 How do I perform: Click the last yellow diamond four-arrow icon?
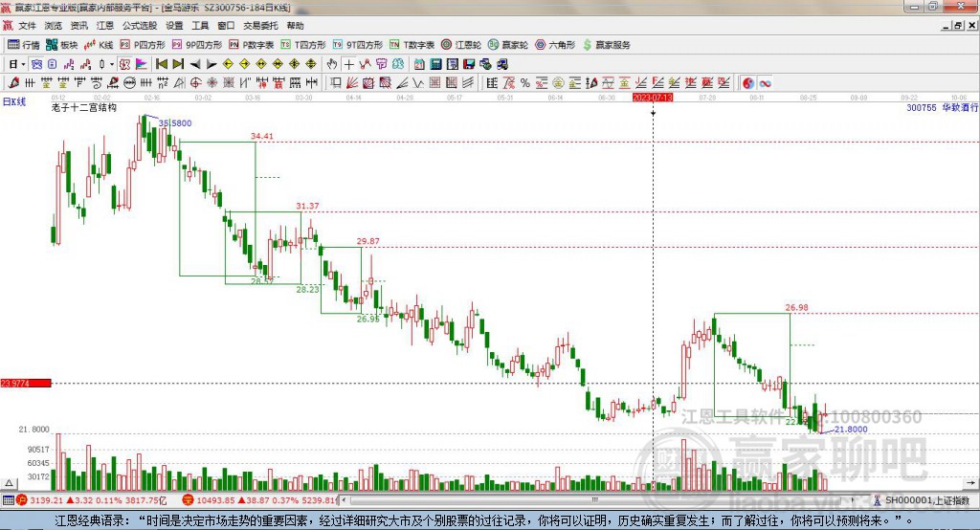point(311,64)
